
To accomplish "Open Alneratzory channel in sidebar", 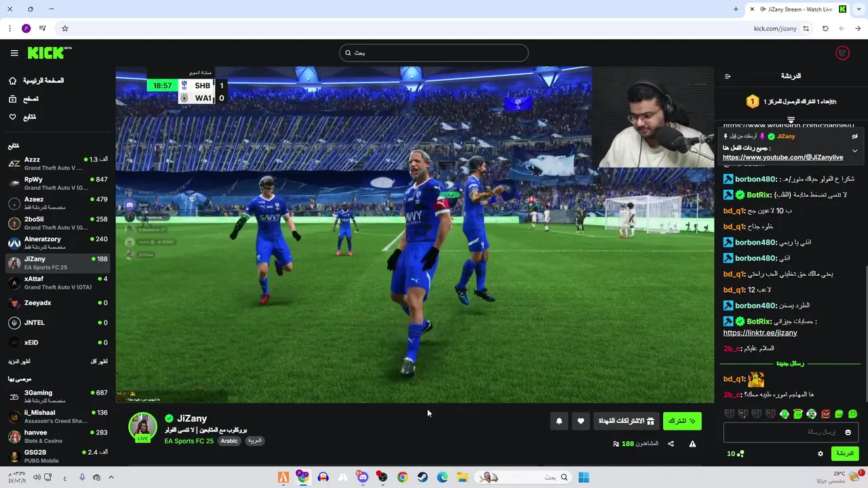I will tap(58, 243).
